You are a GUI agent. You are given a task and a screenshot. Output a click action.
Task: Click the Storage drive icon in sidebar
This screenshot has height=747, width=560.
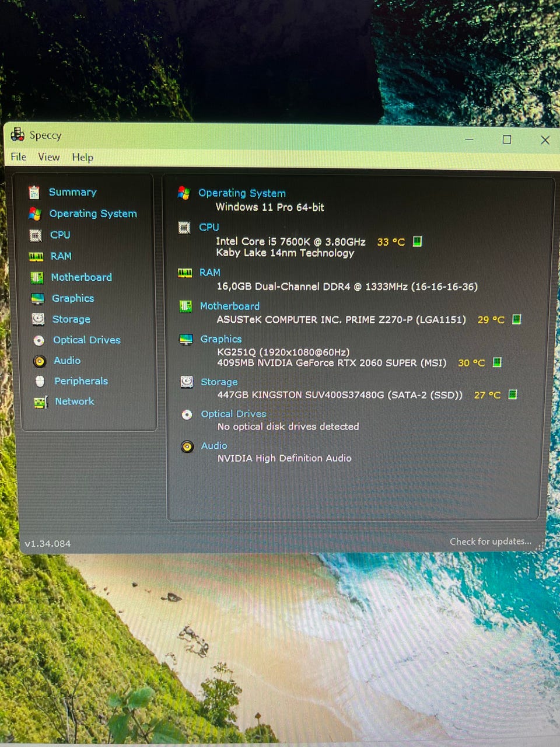coord(38,319)
